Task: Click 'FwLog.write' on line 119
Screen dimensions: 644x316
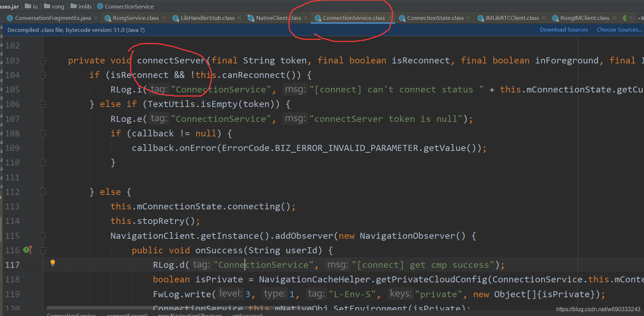Action: [182, 294]
